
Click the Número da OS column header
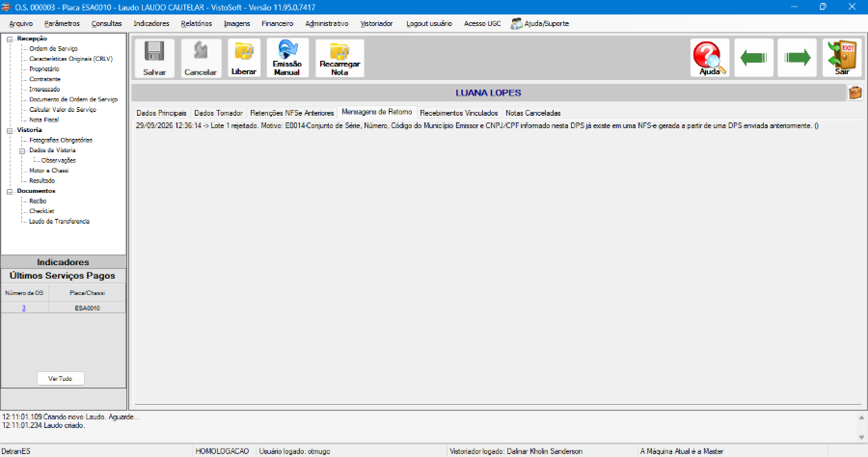pos(24,293)
